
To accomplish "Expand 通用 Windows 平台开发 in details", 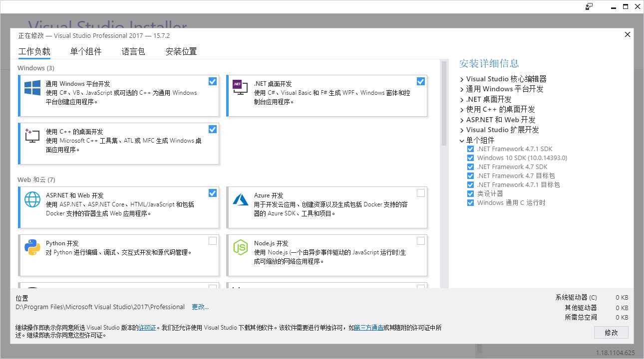I will pyautogui.click(x=462, y=89).
